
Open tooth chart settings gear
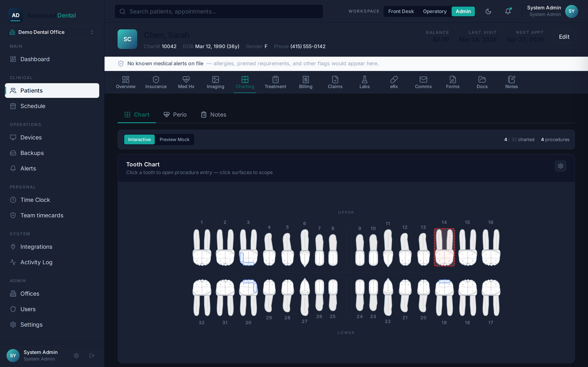(x=560, y=166)
